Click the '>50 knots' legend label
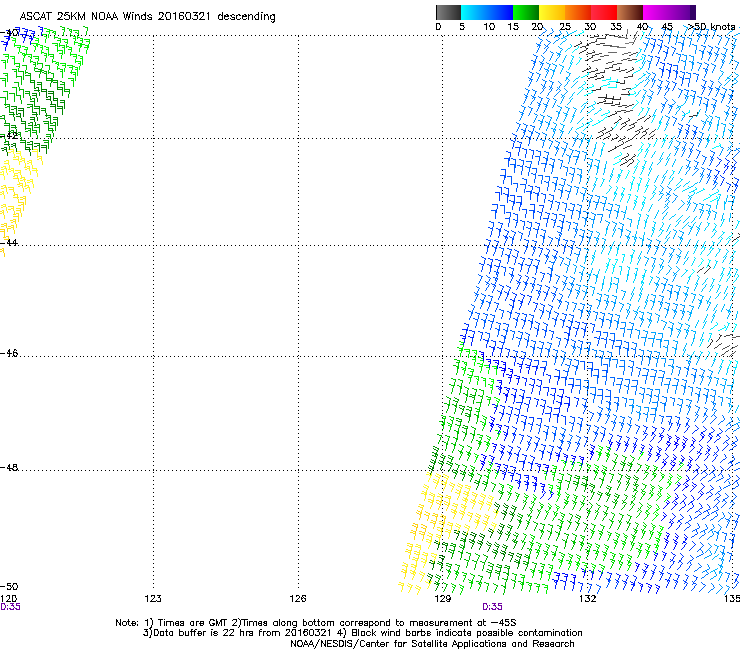The height and width of the screenshot is (650, 740). pyautogui.click(x=711, y=27)
